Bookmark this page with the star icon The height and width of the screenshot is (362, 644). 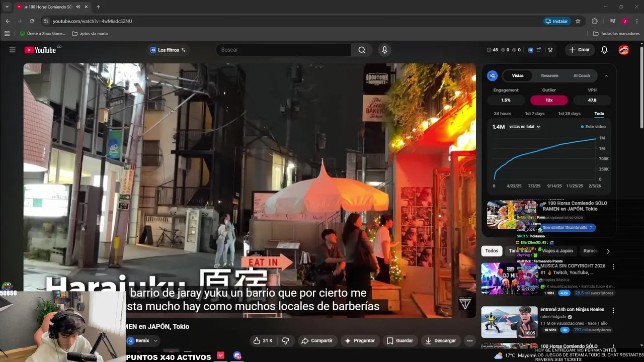578,21
